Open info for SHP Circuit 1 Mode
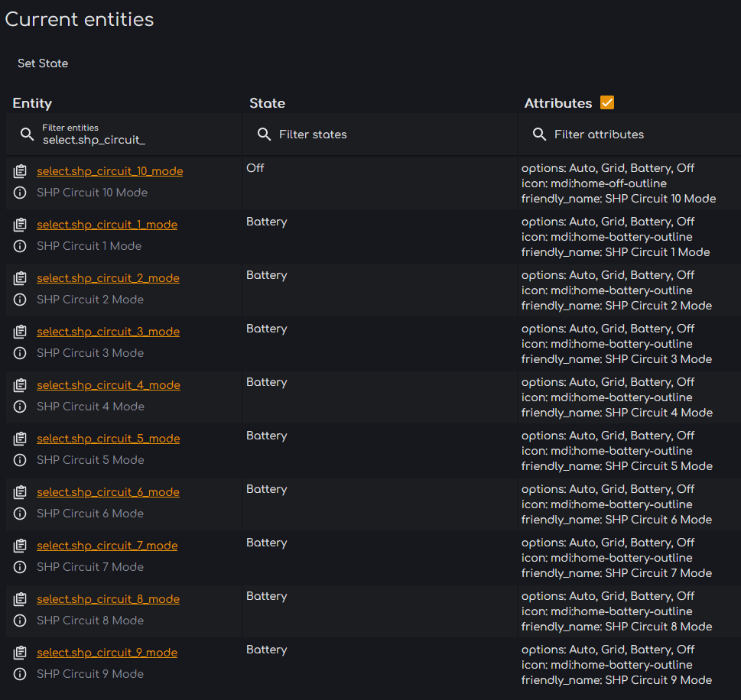 click(21, 246)
